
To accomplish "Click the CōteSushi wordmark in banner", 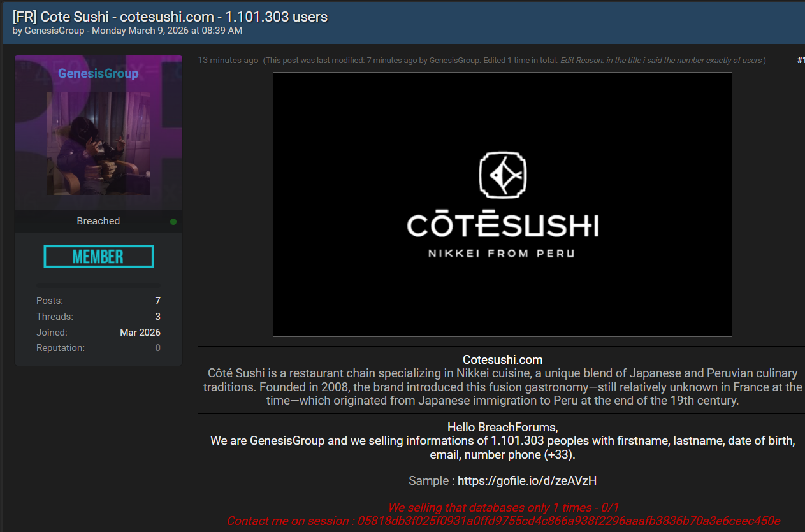I will pyautogui.click(x=502, y=225).
